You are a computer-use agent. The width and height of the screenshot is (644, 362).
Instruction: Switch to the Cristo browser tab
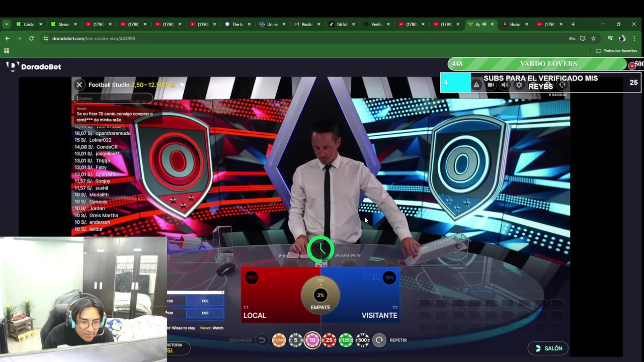pyautogui.click(x=29, y=24)
